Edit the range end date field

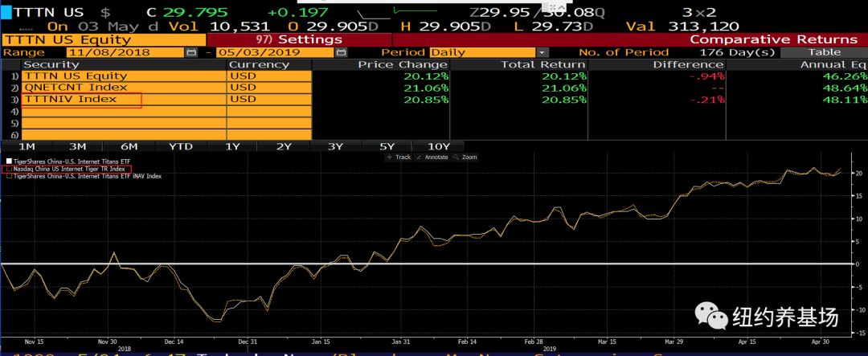click(275, 52)
